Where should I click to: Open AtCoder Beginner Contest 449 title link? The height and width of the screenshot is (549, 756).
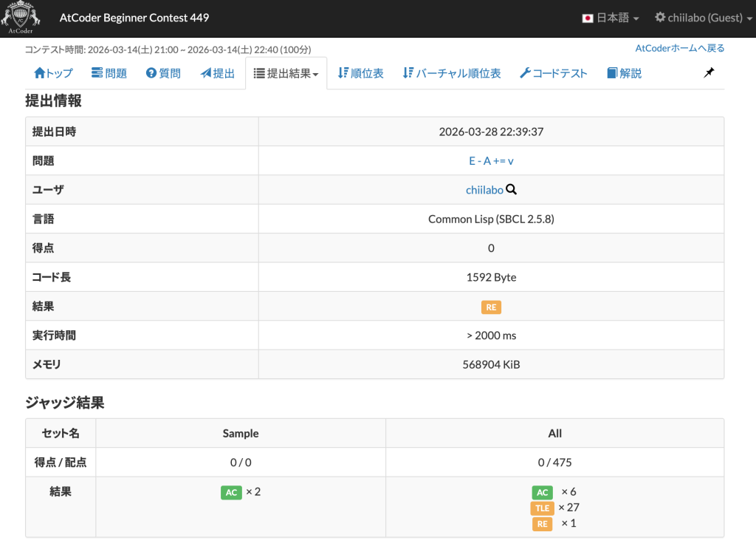(x=134, y=18)
